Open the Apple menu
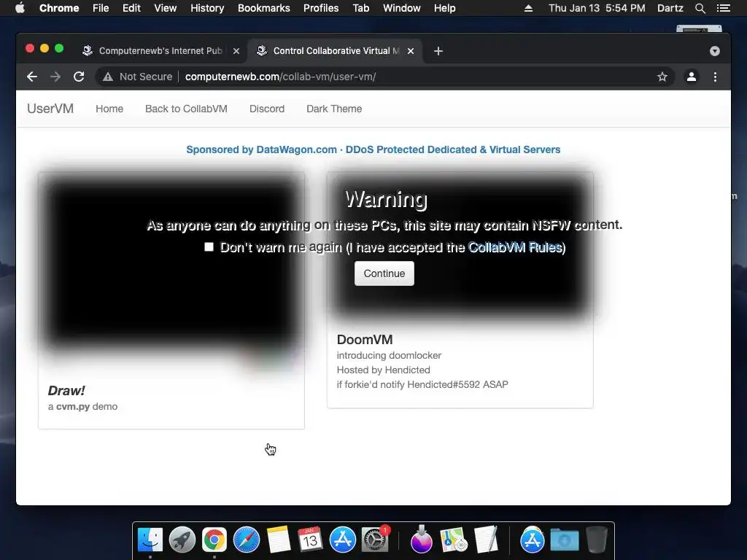Viewport: 747px width, 560px height. point(20,8)
